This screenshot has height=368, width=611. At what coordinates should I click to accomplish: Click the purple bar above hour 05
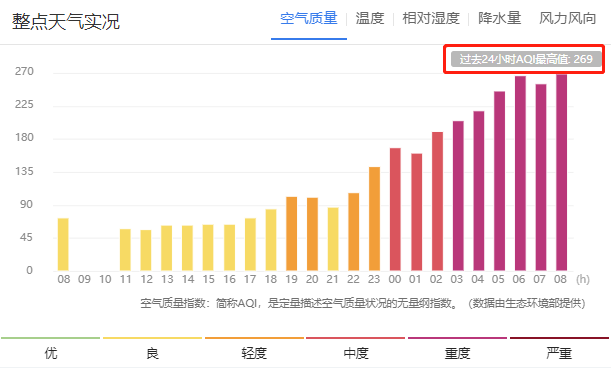point(500,181)
